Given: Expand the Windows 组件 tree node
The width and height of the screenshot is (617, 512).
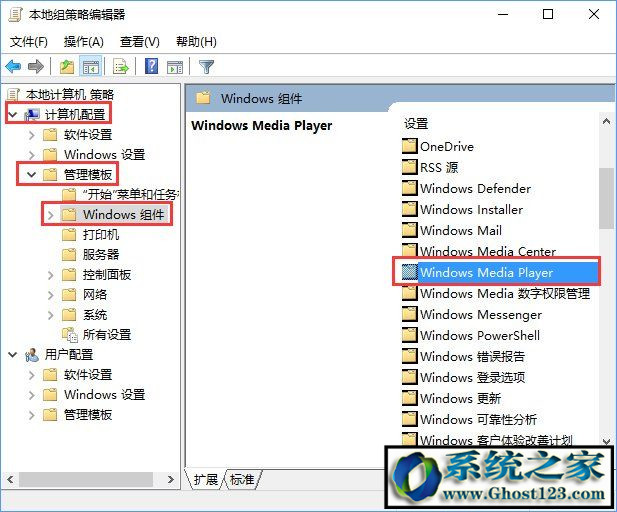Looking at the screenshot, I should click(x=50, y=215).
